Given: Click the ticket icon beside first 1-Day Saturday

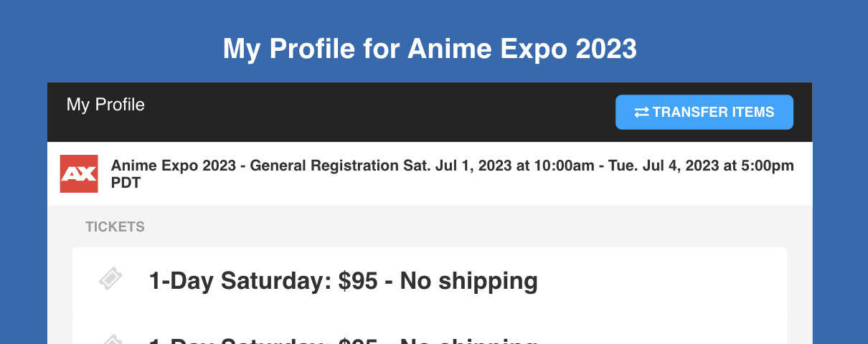Looking at the screenshot, I should coord(110,279).
